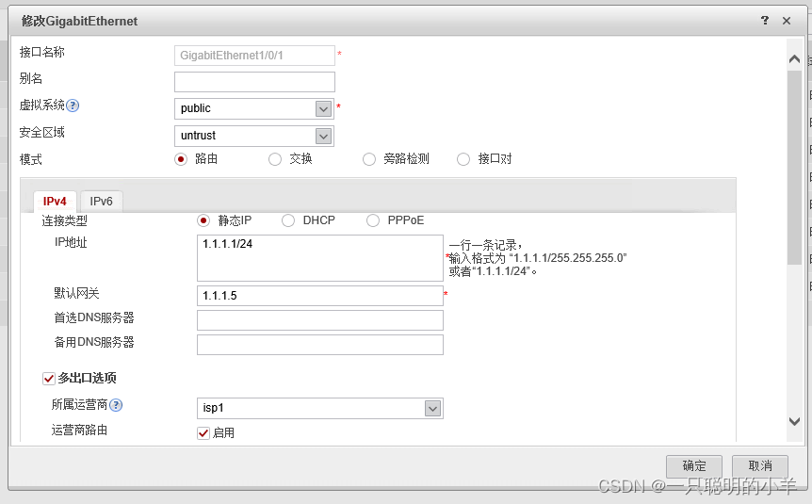812x504 pixels.
Task: Choose PPPoE connection type
Action: click(373, 220)
